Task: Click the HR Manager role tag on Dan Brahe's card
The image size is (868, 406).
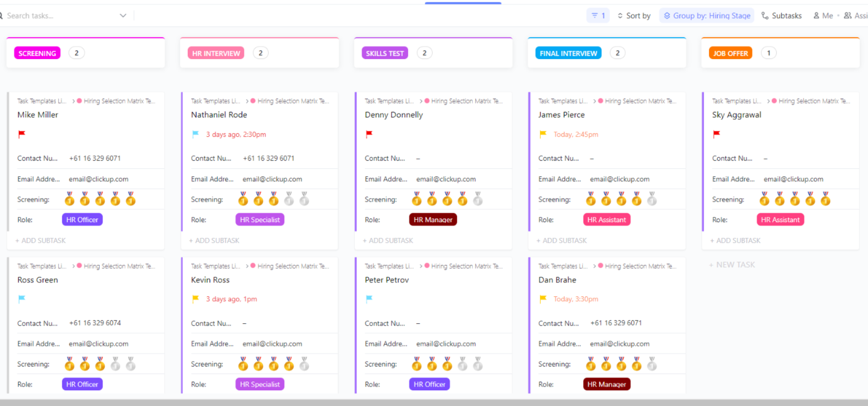Action: click(x=606, y=383)
